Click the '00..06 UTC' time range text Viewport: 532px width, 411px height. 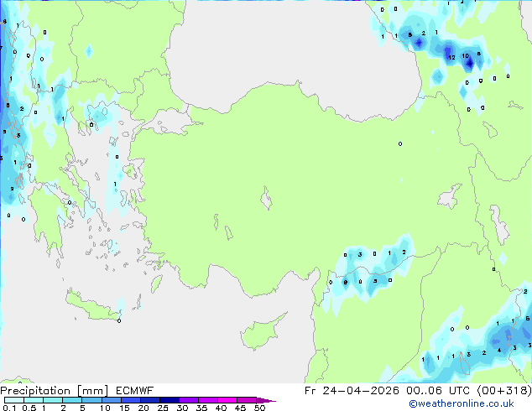click(x=438, y=391)
